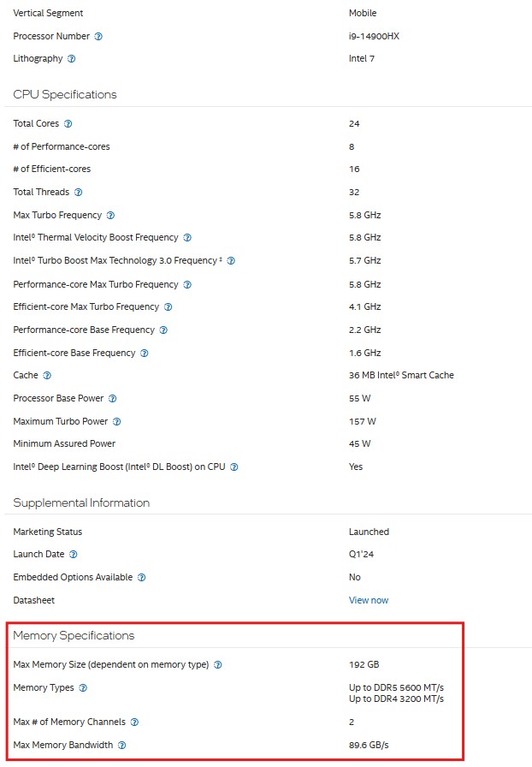The height and width of the screenshot is (767, 532).
Task: Open help icon for Max Memory Size
Action: [218, 665]
